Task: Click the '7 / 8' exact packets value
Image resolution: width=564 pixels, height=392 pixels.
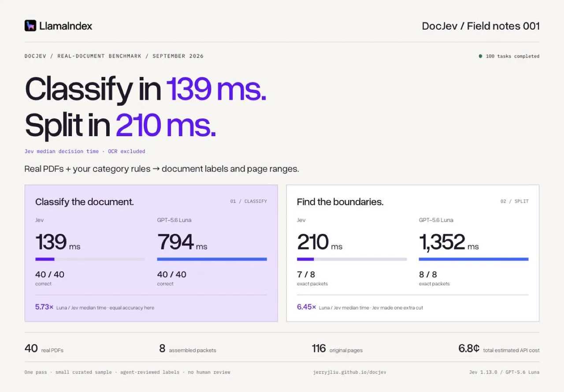Action: (306, 274)
